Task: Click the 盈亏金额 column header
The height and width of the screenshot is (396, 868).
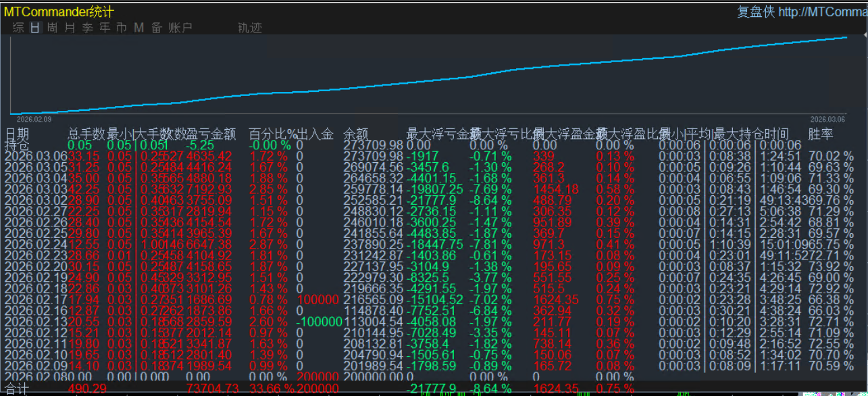Action: [x=211, y=134]
